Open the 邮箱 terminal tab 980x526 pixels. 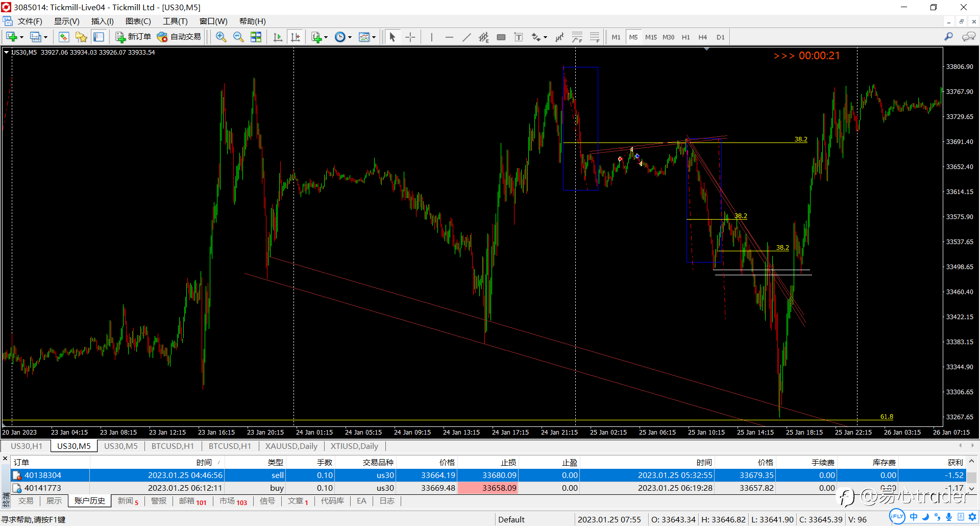click(x=192, y=501)
